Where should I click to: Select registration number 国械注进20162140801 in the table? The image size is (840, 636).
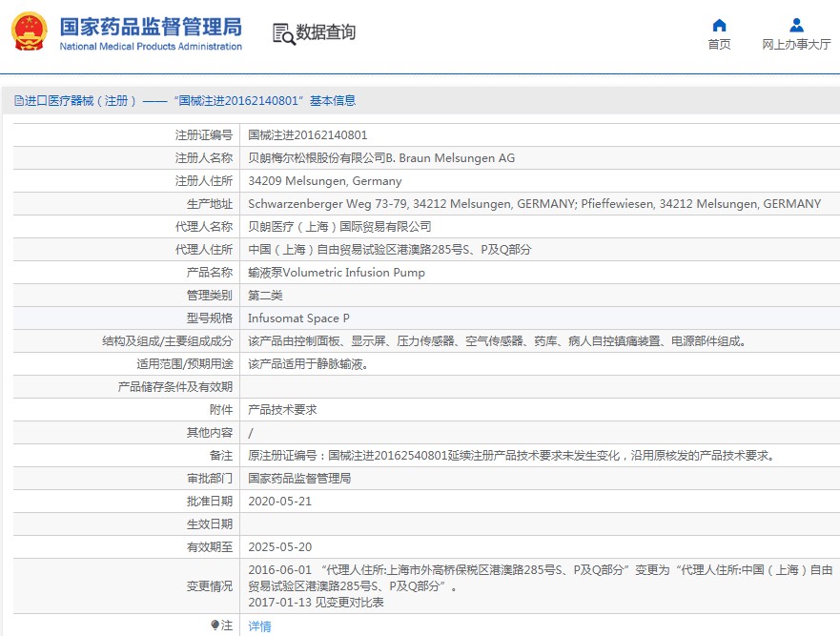coord(308,135)
